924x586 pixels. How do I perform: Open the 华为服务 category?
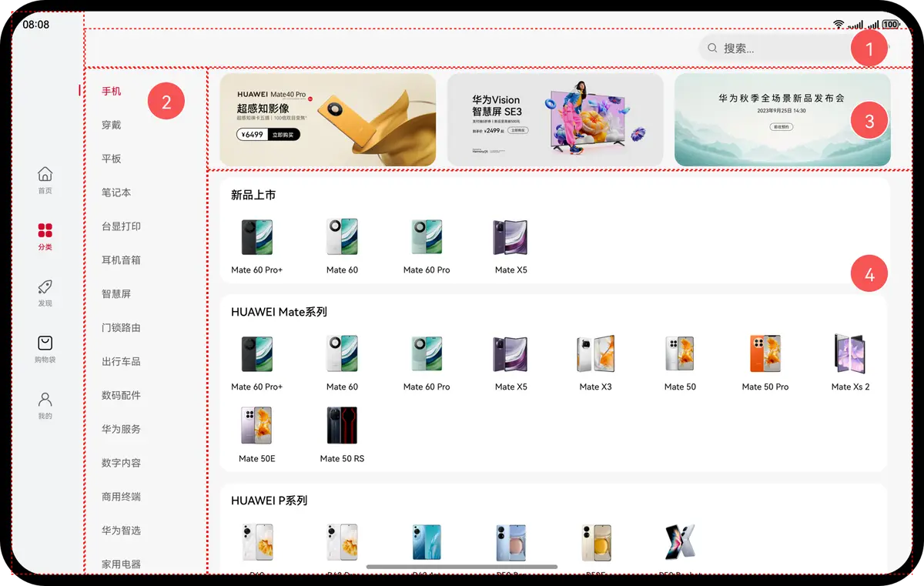[121, 429]
